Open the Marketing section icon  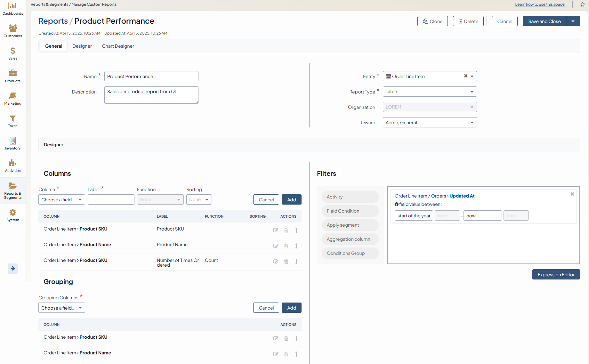coord(13,99)
